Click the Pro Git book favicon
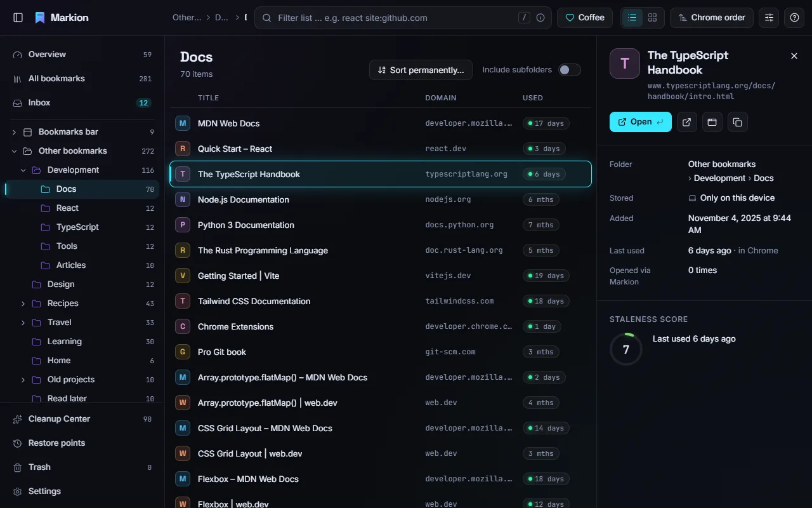Viewport: 812px width, 508px height. pyautogui.click(x=183, y=352)
